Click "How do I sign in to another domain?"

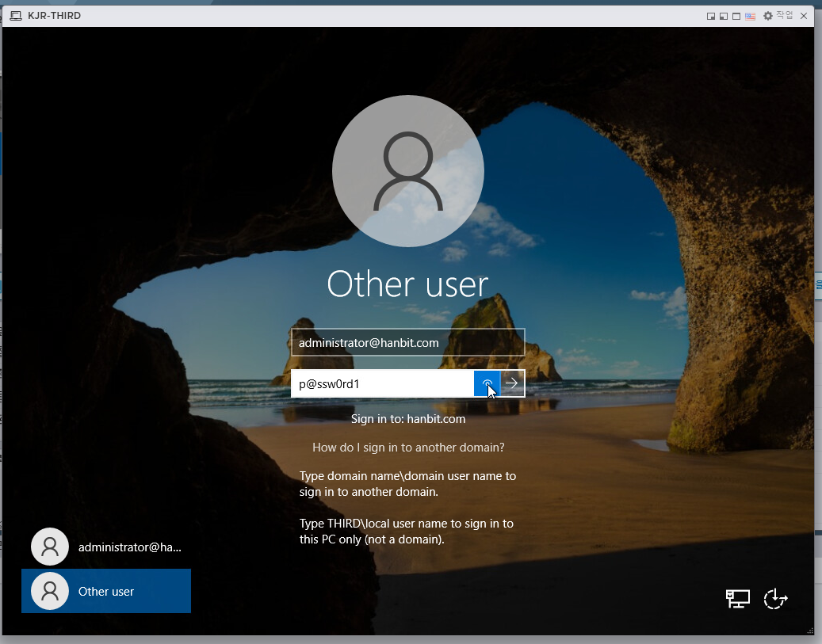pos(408,448)
